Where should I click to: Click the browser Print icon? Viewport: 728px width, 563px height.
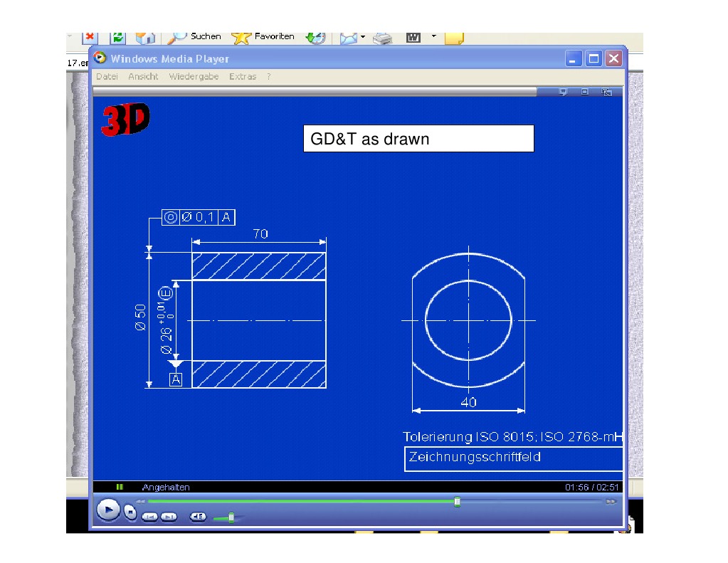(x=383, y=38)
